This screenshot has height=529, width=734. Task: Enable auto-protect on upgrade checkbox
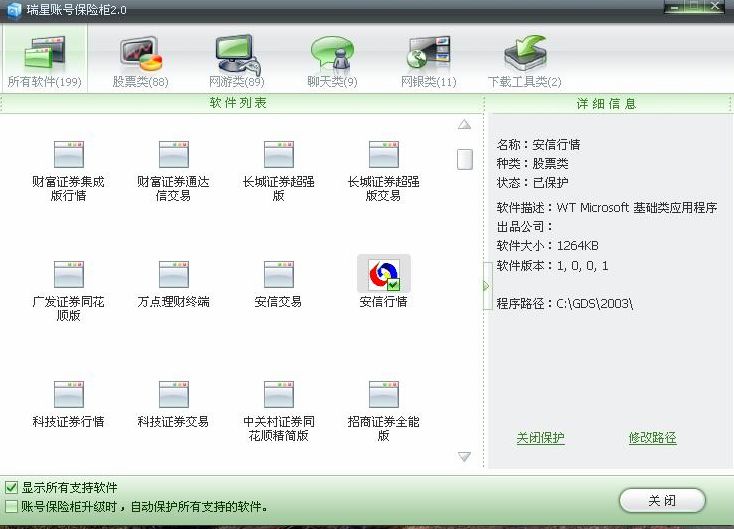point(11,507)
